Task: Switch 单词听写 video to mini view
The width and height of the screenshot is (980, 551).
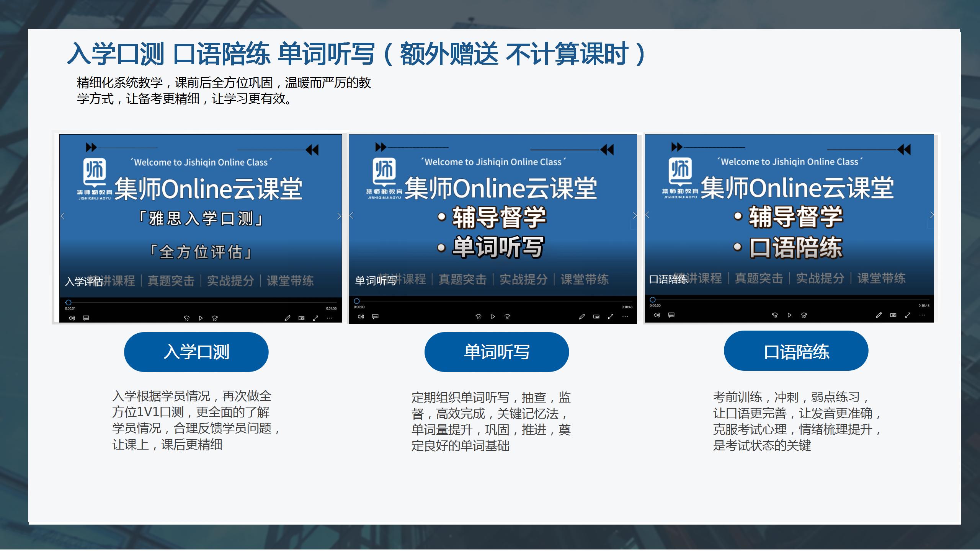Action: coord(596,316)
